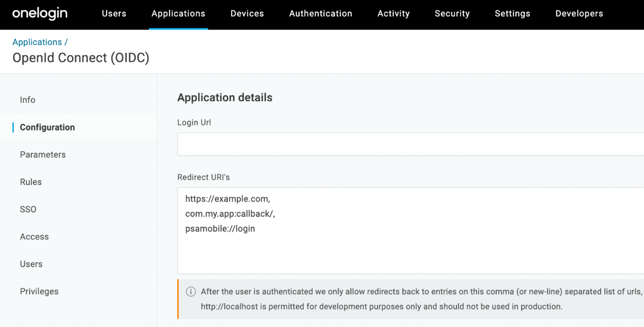This screenshot has height=327, width=644.
Task: View the Users section of the app
Action: click(x=31, y=264)
